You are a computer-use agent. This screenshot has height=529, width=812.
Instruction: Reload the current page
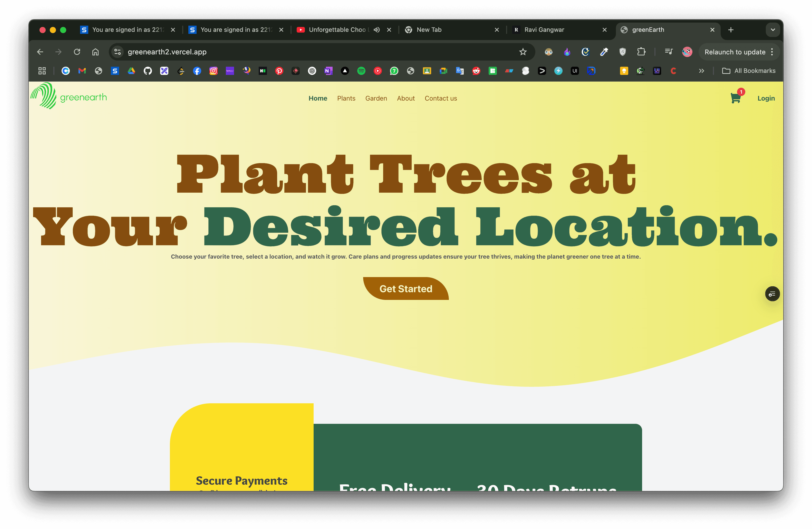[77, 52]
